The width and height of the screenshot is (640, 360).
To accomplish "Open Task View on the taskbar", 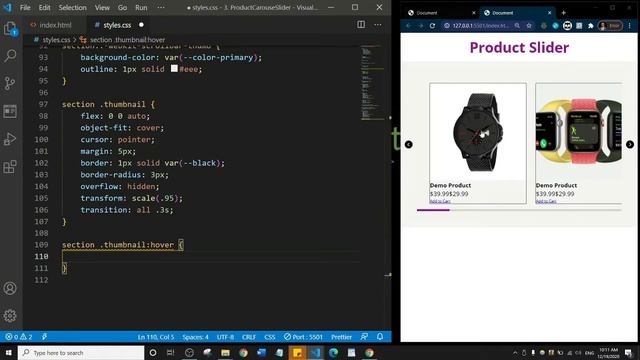I will pyautogui.click(x=171, y=353).
